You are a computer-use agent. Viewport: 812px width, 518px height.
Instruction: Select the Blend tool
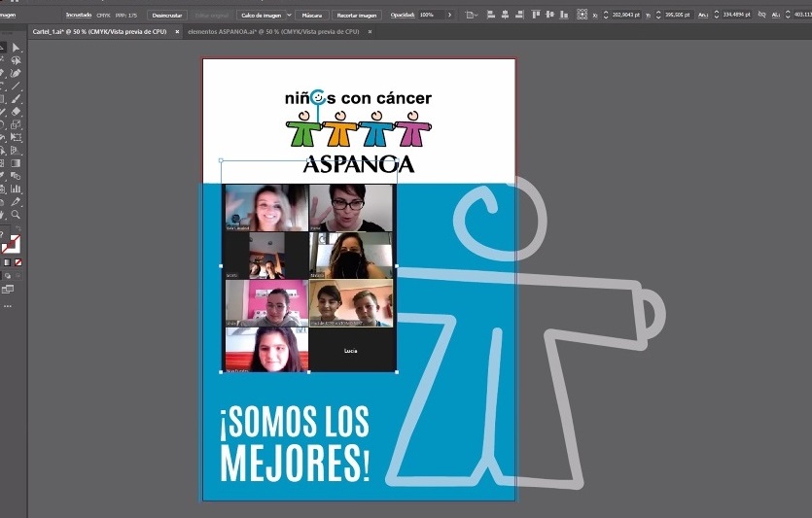17,176
